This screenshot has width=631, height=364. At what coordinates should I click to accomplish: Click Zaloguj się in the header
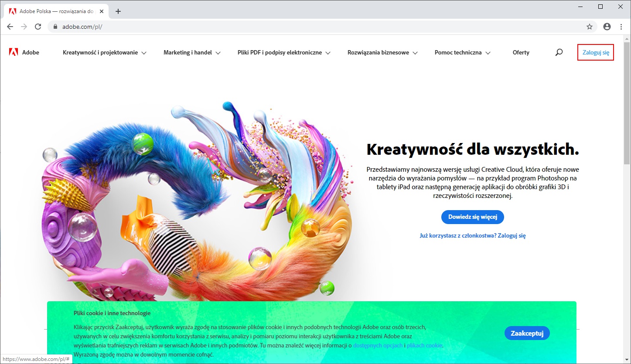(x=596, y=52)
